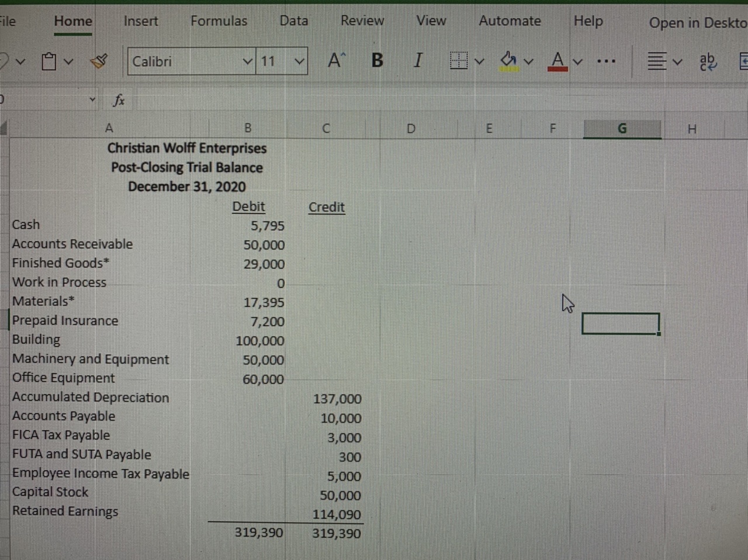Apply italic formatting
Image resolution: width=748 pixels, height=560 pixels.
[x=418, y=60]
